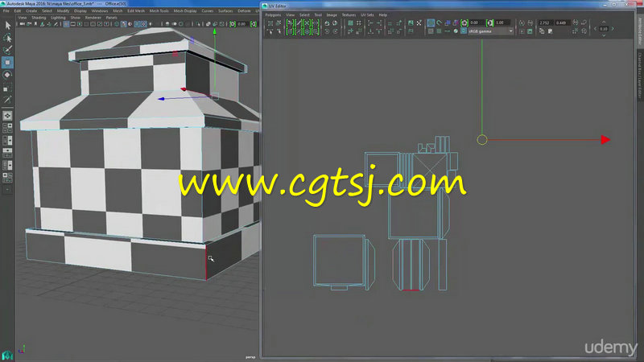This screenshot has width=644, height=362.
Task: Open the Textures menu in UV Editor
Action: coord(349,14)
